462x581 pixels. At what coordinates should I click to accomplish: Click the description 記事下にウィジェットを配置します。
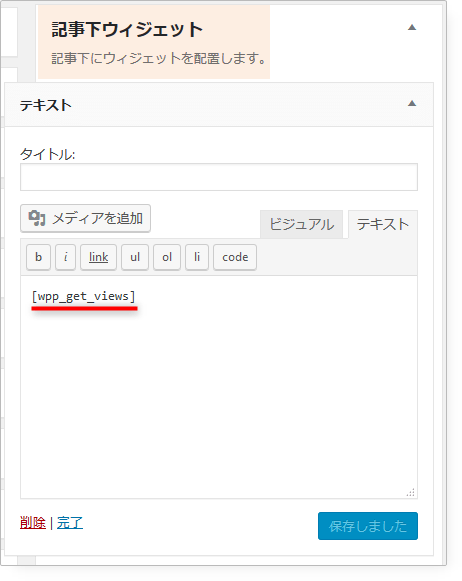pyautogui.click(x=159, y=59)
